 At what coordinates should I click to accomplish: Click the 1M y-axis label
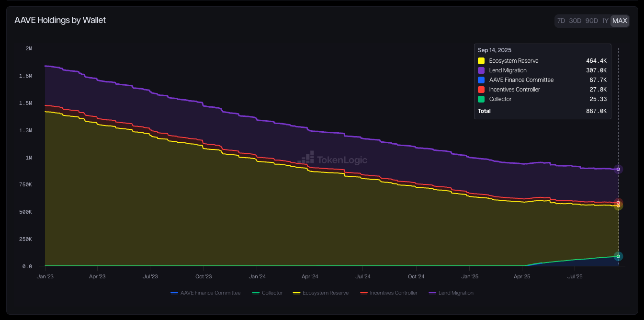29,158
